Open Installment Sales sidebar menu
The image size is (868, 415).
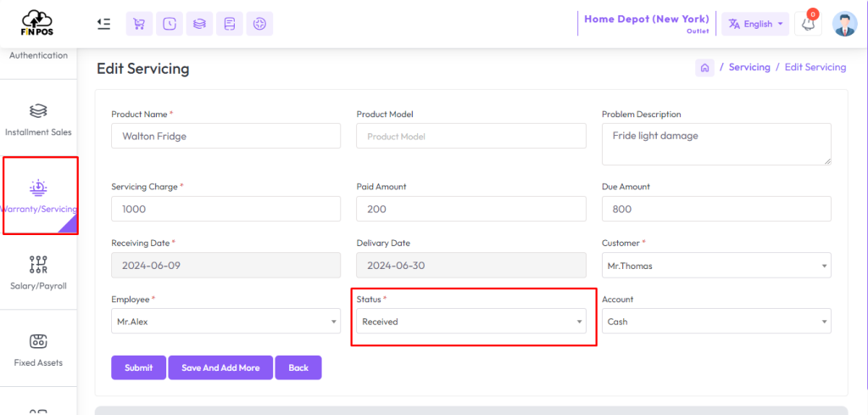click(39, 118)
